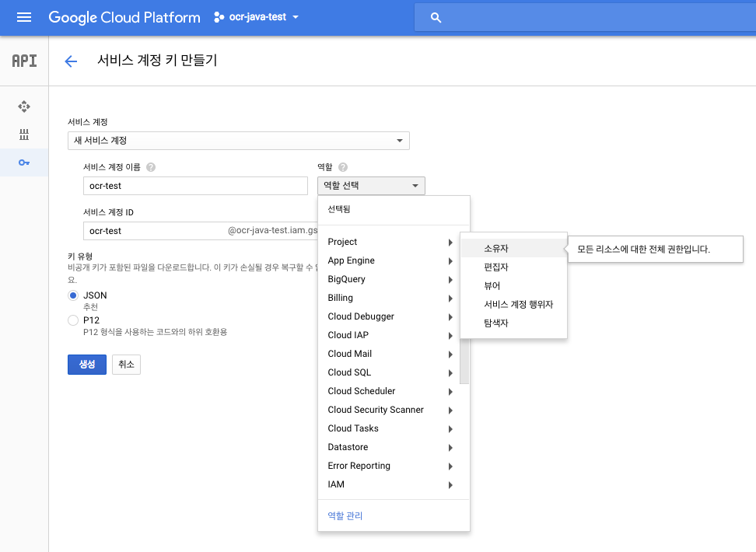
Task: Expand the App Engine role submenu
Action: 390,260
